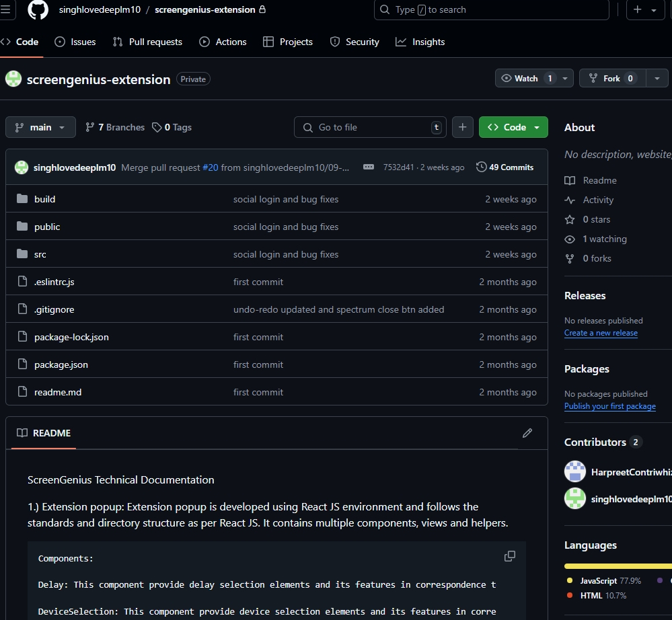This screenshot has width=672, height=620.
Task: Open 'undo-redo updated and spectrum close btn added' commit
Action: [338, 309]
